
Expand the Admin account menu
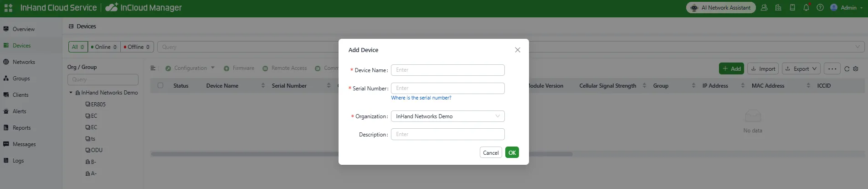click(x=847, y=8)
